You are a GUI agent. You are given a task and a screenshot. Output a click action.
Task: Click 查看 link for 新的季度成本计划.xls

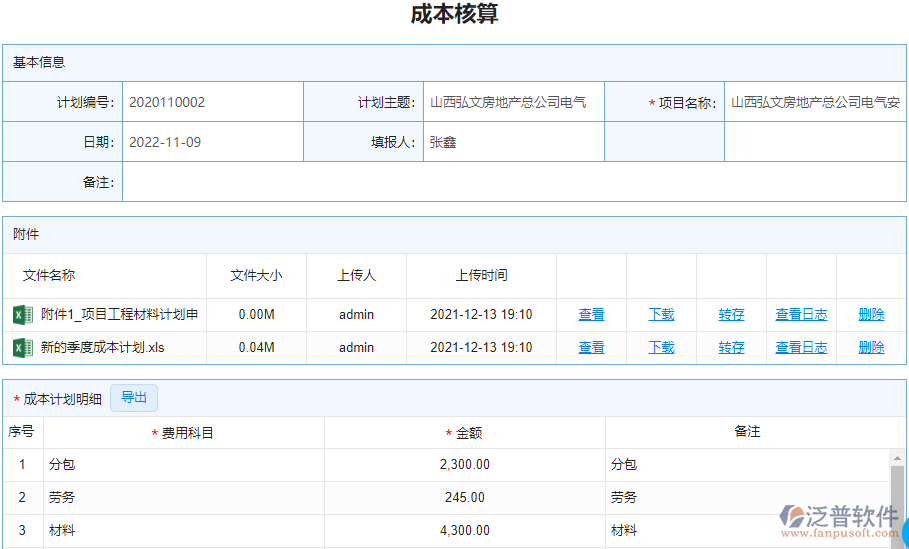click(x=591, y=348)
